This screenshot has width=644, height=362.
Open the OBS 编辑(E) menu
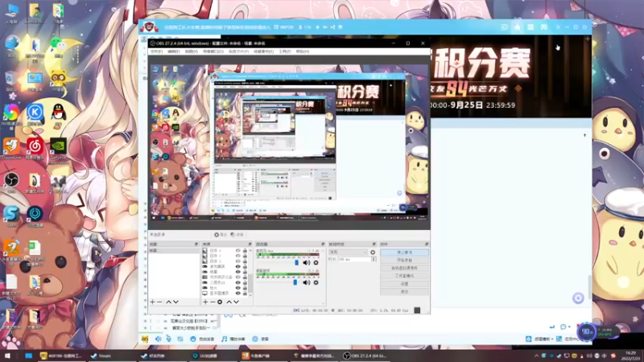(x=173, y=51)
